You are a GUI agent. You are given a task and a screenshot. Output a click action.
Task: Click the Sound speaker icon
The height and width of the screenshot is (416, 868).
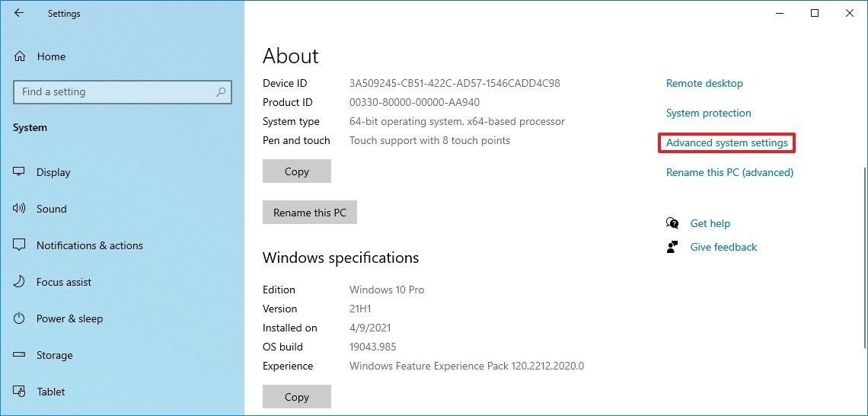click(19, 209)
